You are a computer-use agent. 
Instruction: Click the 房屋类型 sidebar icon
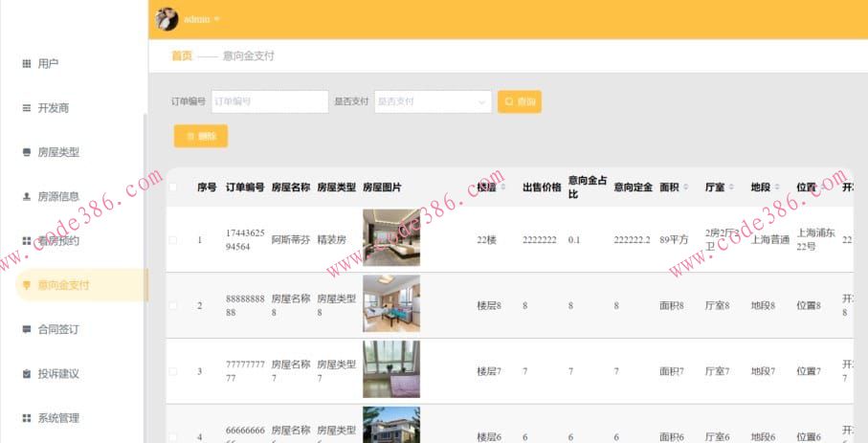pyautogui.click(x=27, y=152)
